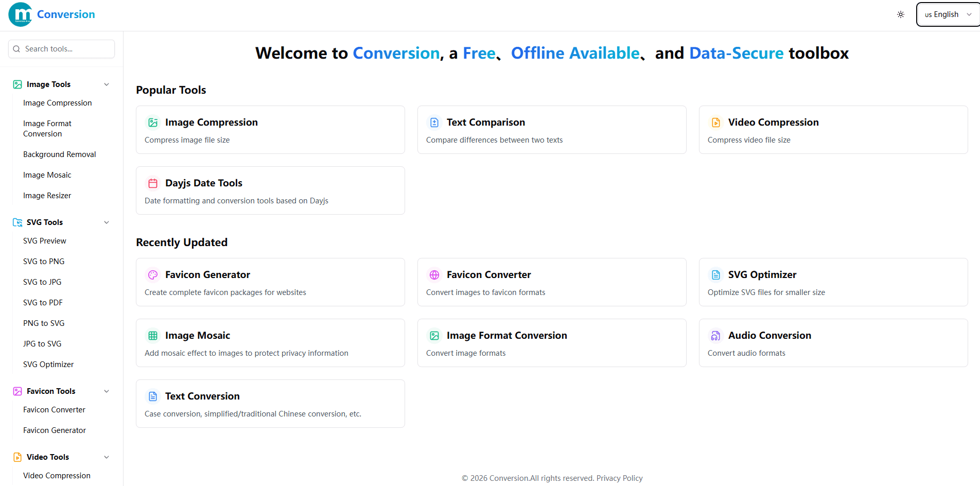Click the Search tools input field
The height and width of the screenshot is (486, 980).
62,49
